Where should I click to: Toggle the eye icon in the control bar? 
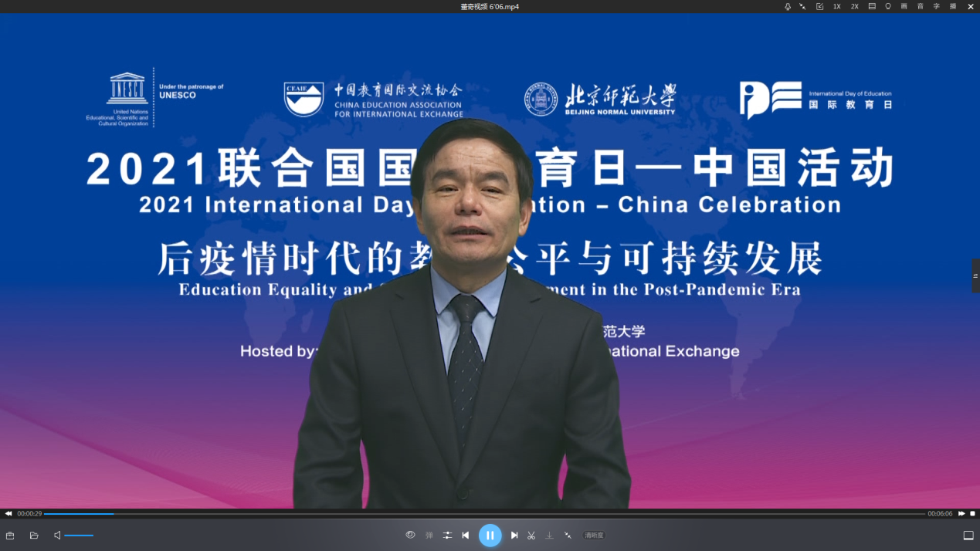410,535
